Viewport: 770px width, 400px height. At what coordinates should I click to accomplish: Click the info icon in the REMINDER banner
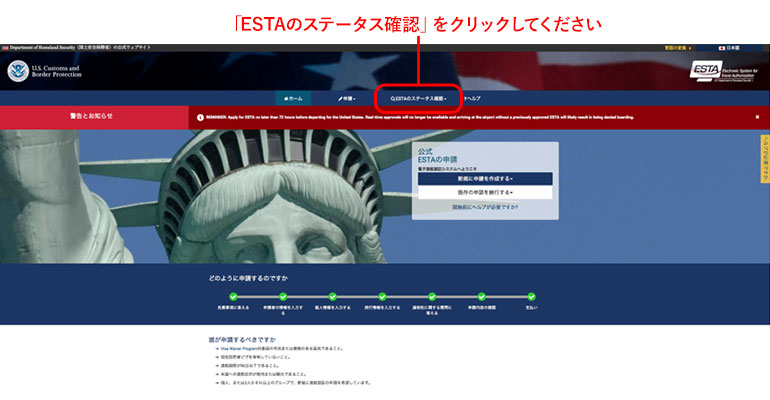(200, 118)
